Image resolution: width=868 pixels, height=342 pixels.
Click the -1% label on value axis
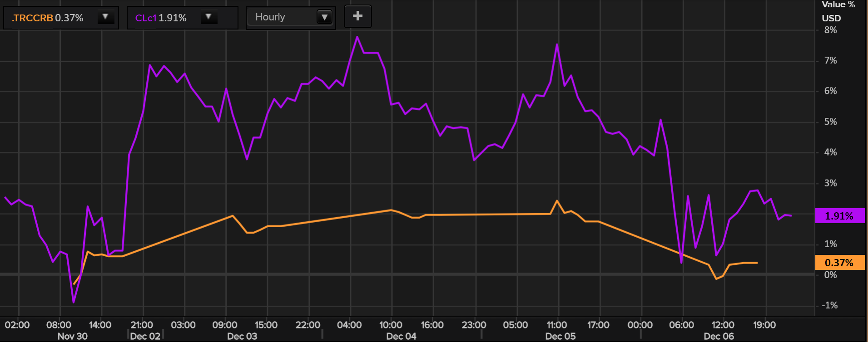[829, 305]
